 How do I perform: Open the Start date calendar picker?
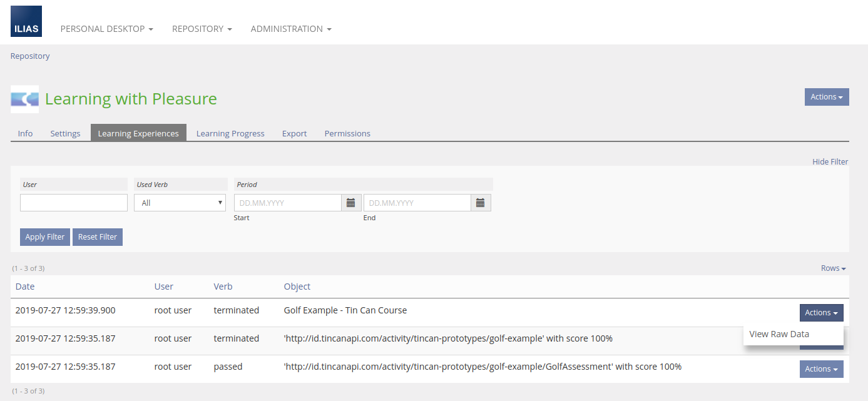(351, 203)
